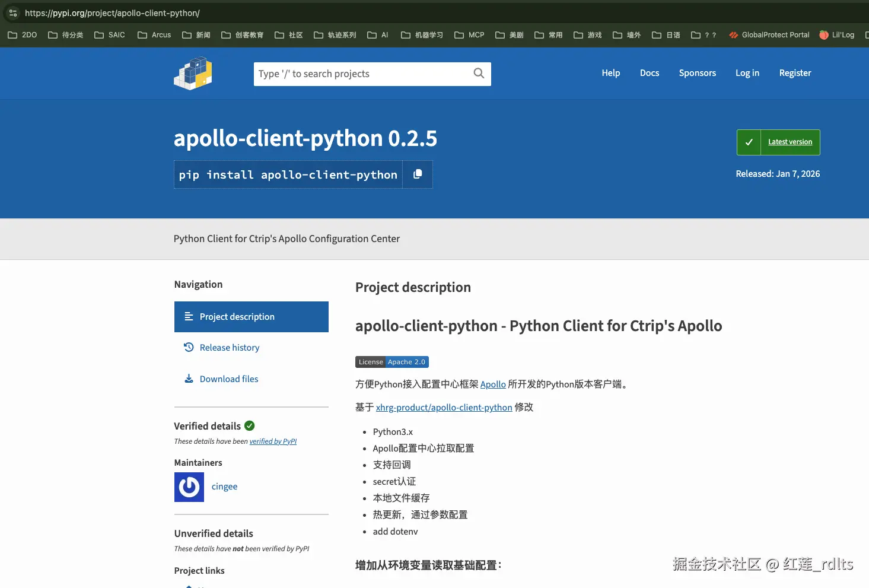869x588 pixels.
Task: Open the Download files tab
Action: coord(221,379)
